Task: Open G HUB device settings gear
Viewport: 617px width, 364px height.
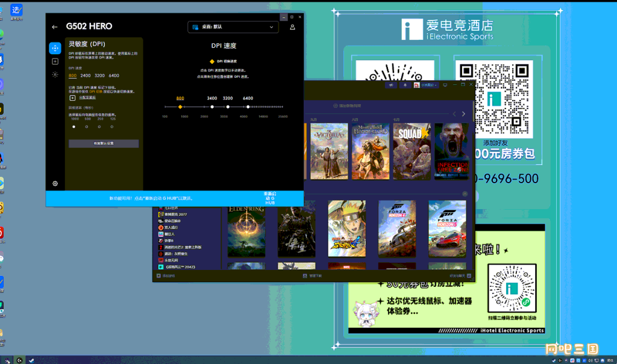Action: [55, 183]
